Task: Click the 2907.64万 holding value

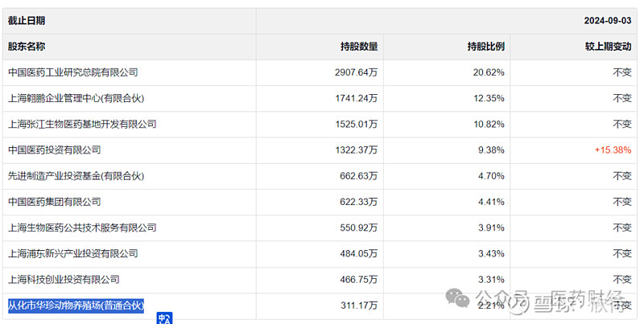Action: (x=356, y=72)
